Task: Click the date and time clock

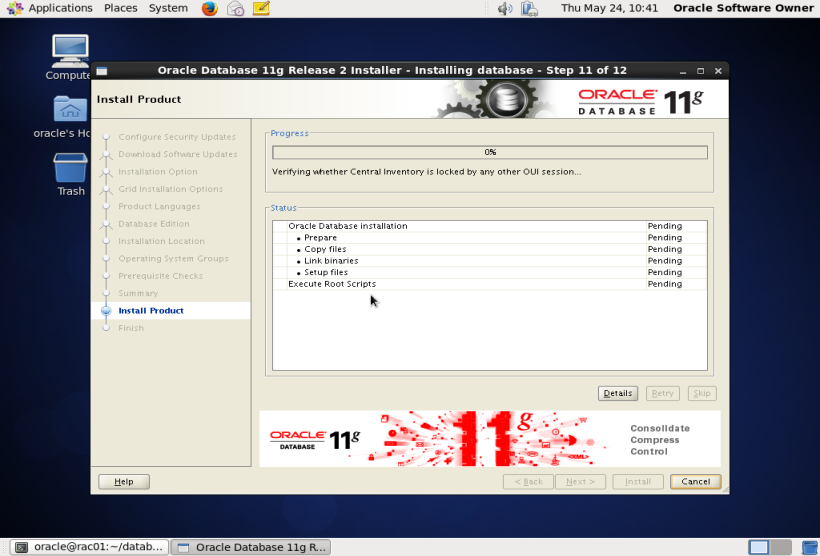Action: (x=609, y=8)
